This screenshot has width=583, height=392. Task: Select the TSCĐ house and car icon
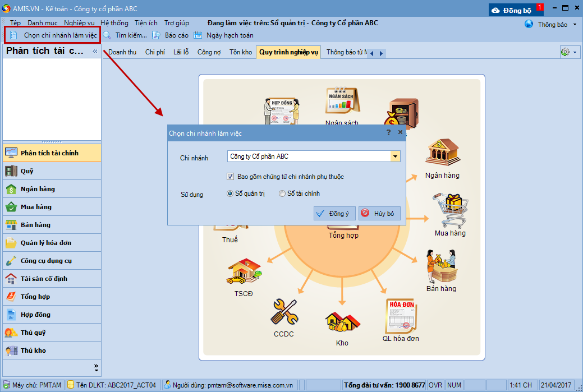(x=244, y=271)
